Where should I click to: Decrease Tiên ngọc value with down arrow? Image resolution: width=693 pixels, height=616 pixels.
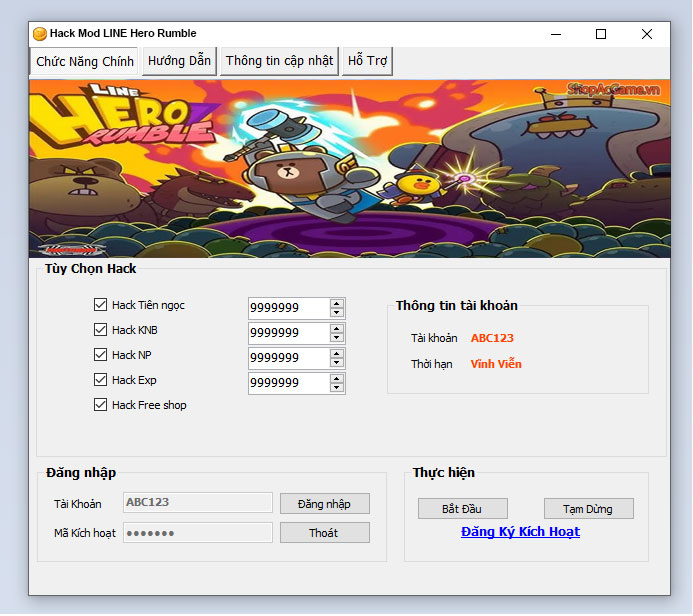click(x=337, y=312)
